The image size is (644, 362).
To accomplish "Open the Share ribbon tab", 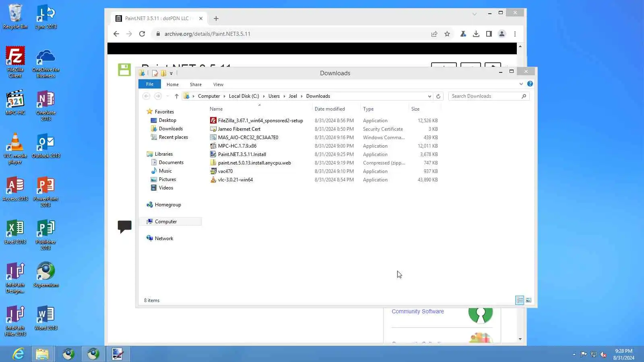I will pyautogui.click(x=196, y=84).
